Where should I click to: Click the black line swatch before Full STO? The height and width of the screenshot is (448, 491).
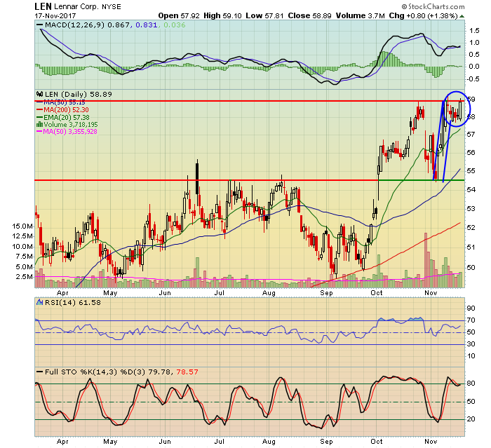coord(40,372)
